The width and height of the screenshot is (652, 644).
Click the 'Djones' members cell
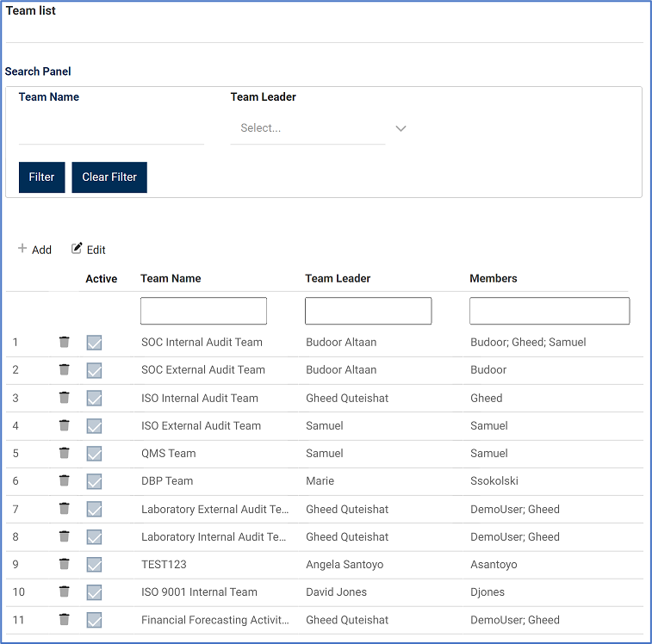coord(487,591)
